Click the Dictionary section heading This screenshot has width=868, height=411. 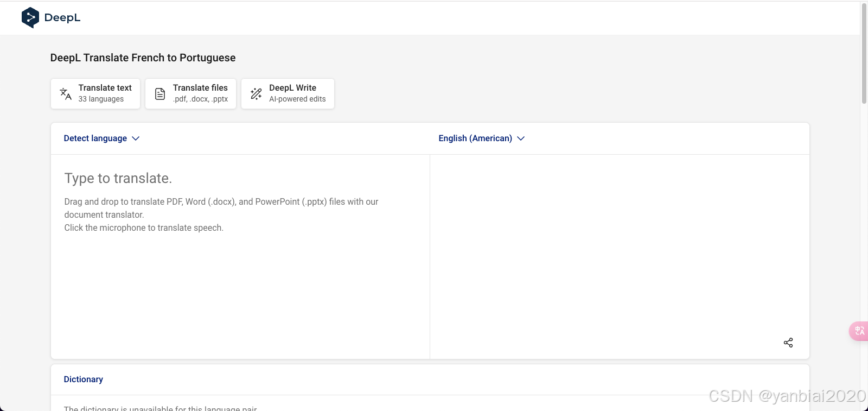pyautogui.click(x=84, y=380)
